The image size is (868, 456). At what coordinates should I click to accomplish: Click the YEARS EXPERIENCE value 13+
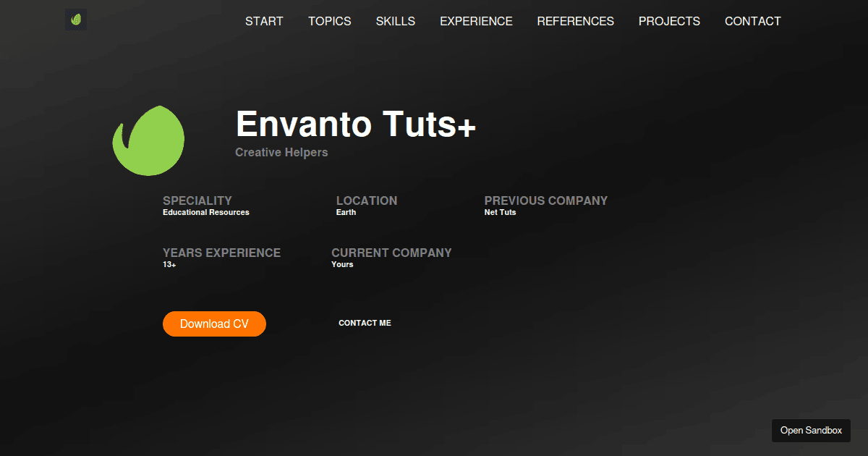coord(169,264)
